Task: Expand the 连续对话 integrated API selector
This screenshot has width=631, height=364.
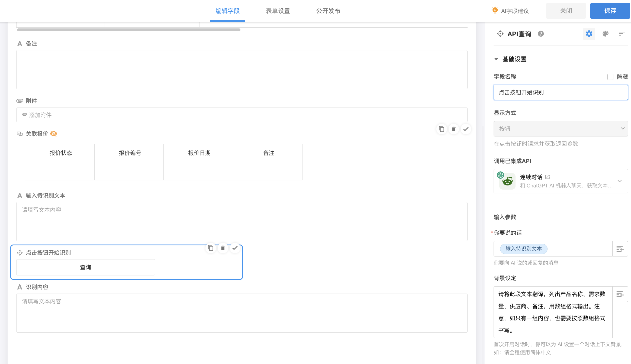Action: tap(620, 181)
